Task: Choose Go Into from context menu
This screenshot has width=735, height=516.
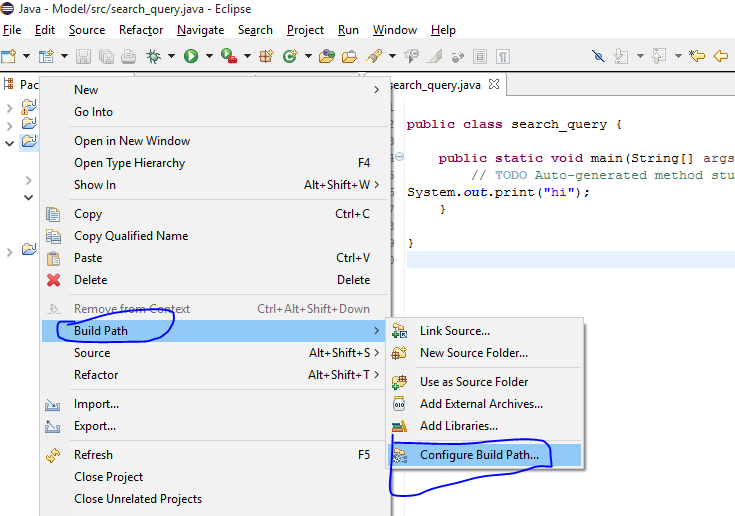Action: click(216, 112)
